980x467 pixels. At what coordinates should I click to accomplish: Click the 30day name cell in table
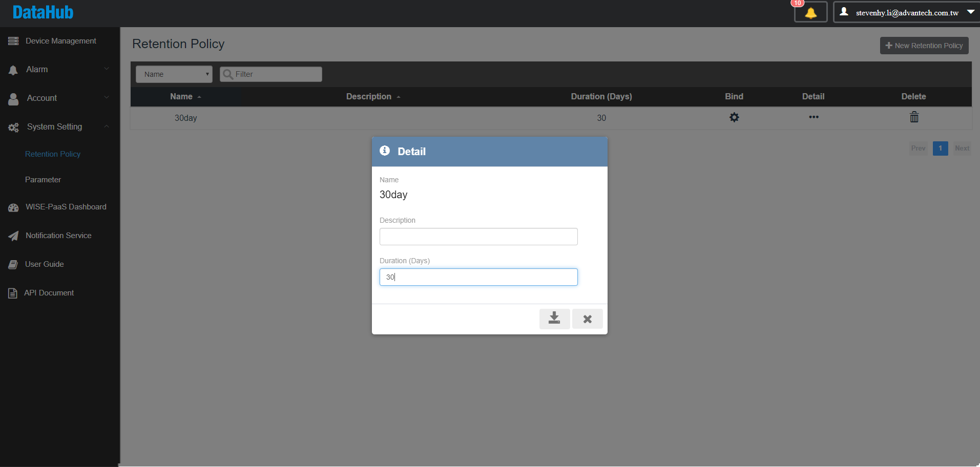click(x=185, y=118)
